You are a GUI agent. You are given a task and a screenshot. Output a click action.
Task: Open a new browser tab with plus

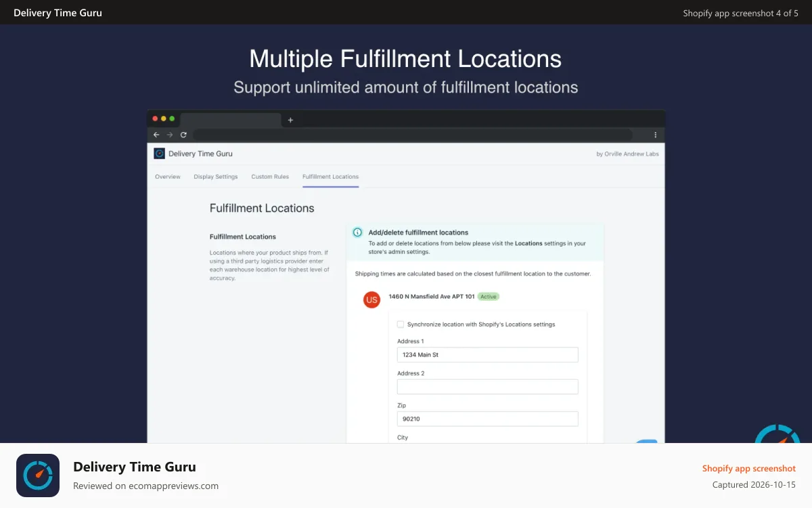pos(290,120)
